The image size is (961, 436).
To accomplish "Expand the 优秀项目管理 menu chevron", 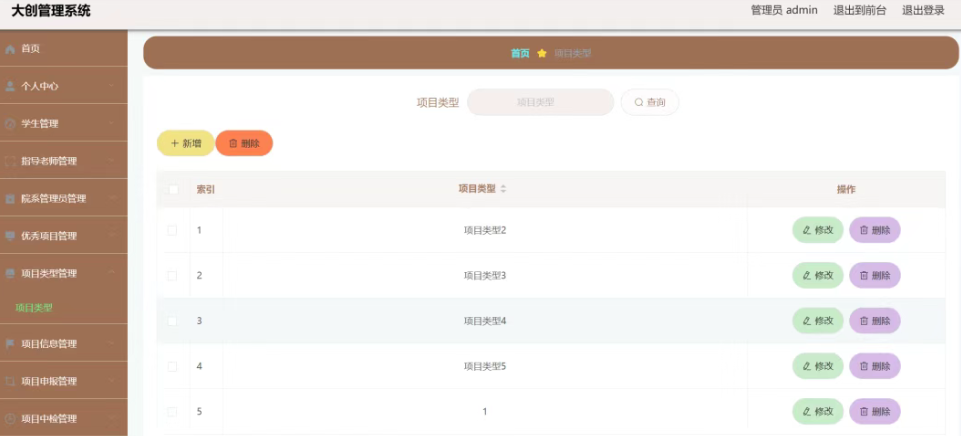I will click(112, 236).
